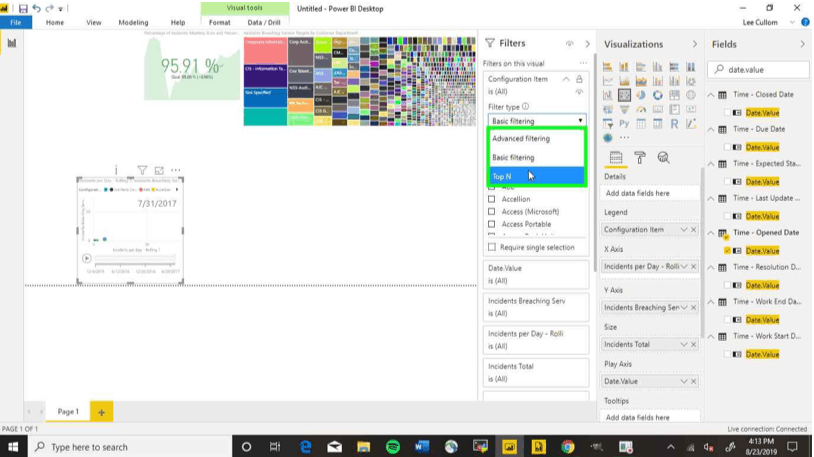Image resolution: width=814 pixels, height=457 pixels.
Task: Collapse the Time - Work End Da... table
Action: 711,302
